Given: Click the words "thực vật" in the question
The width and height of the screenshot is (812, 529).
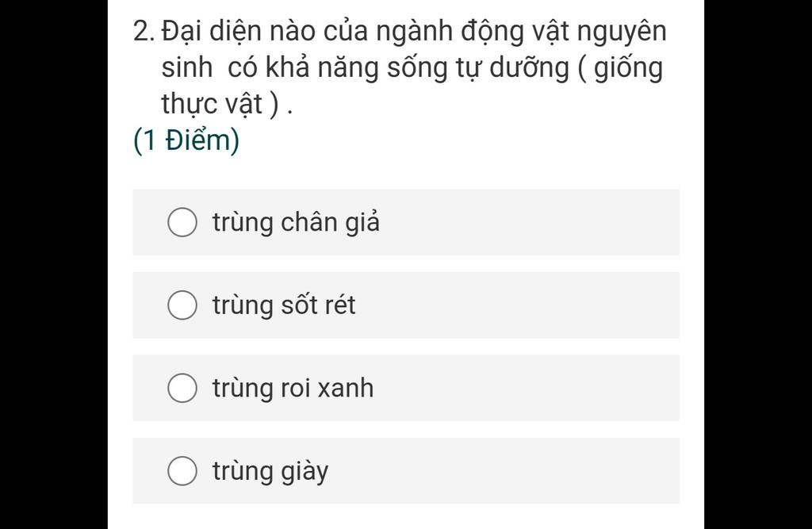Looking at the screenshot, I should pos(212,104).
